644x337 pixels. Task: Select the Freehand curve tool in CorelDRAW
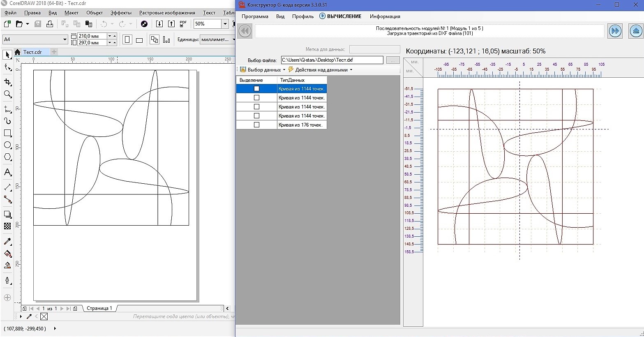7,109
